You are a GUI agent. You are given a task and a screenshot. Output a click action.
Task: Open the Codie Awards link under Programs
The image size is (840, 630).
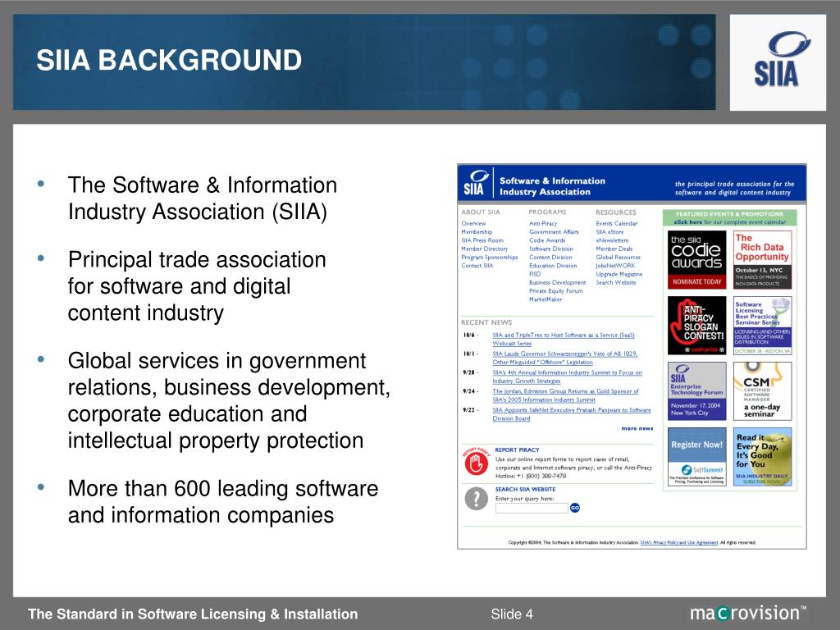(547, 240)
